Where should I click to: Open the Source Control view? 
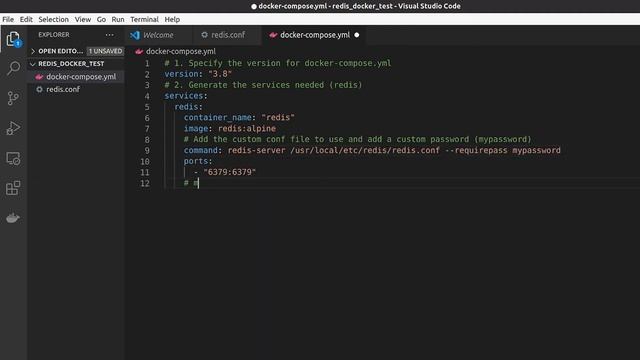(x=13, y=98)
